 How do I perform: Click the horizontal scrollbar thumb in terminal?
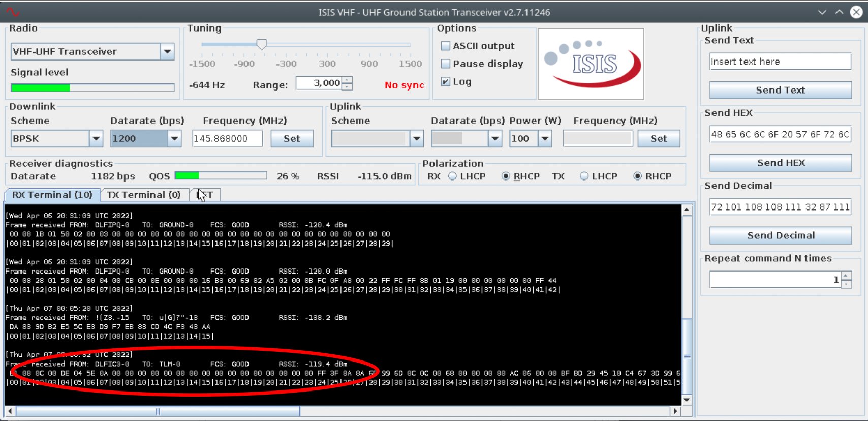click(158, 411)
